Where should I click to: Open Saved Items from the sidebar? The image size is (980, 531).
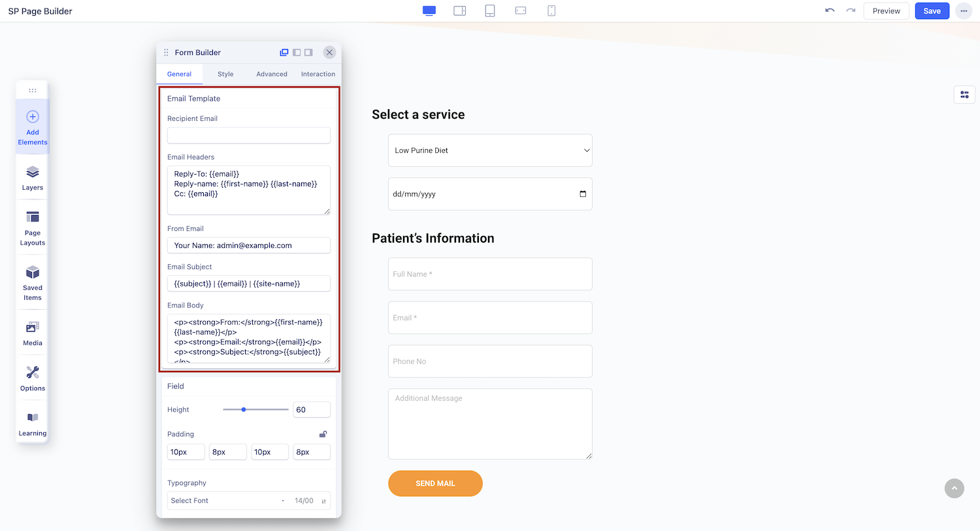click(33, 283)
